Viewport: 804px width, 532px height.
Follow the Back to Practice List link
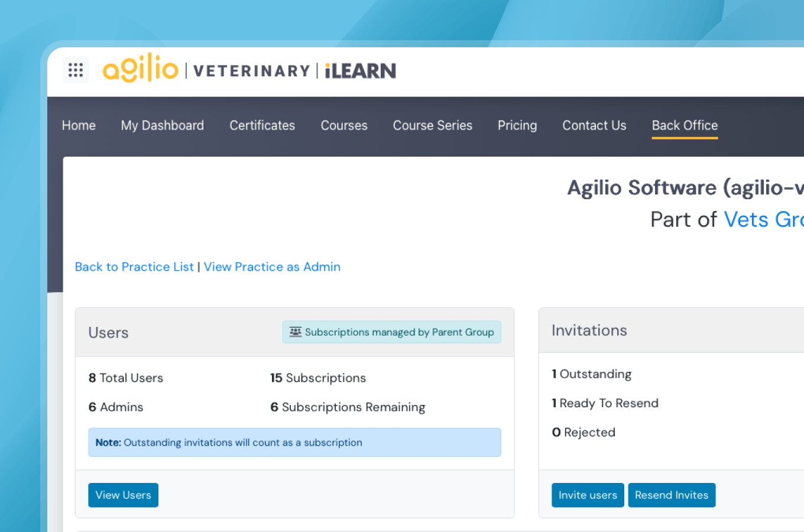click(x=134, y=267)
